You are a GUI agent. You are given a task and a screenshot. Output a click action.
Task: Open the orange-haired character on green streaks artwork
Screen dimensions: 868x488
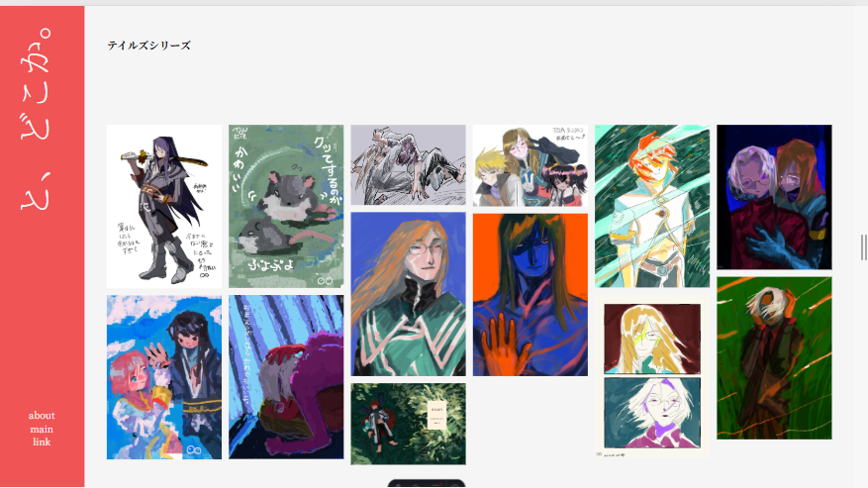[x=652, y=206]
